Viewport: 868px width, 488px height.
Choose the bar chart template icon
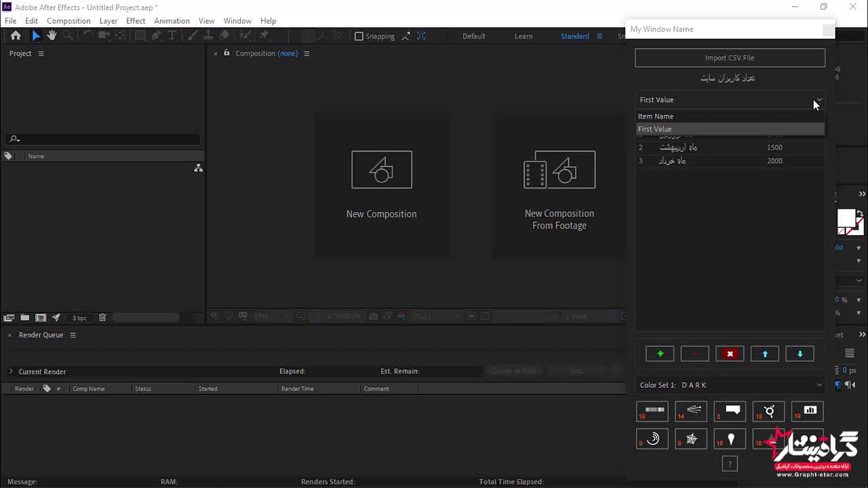pos(808,411)
